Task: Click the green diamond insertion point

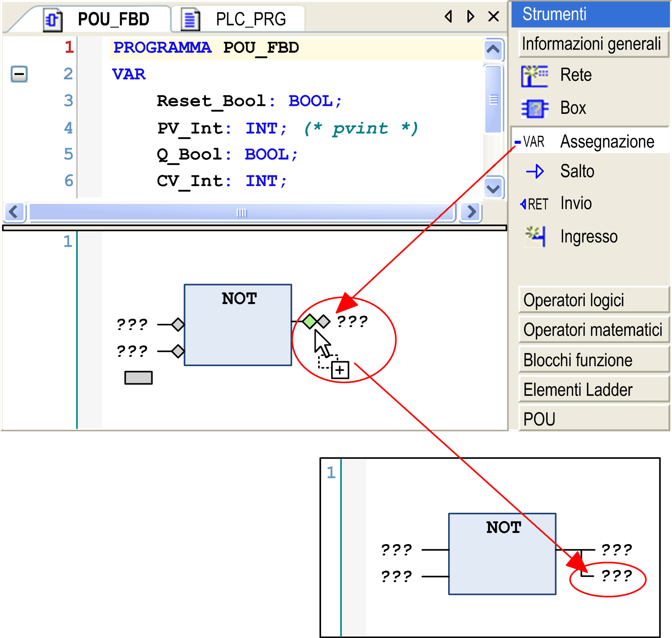Action: 310,321
